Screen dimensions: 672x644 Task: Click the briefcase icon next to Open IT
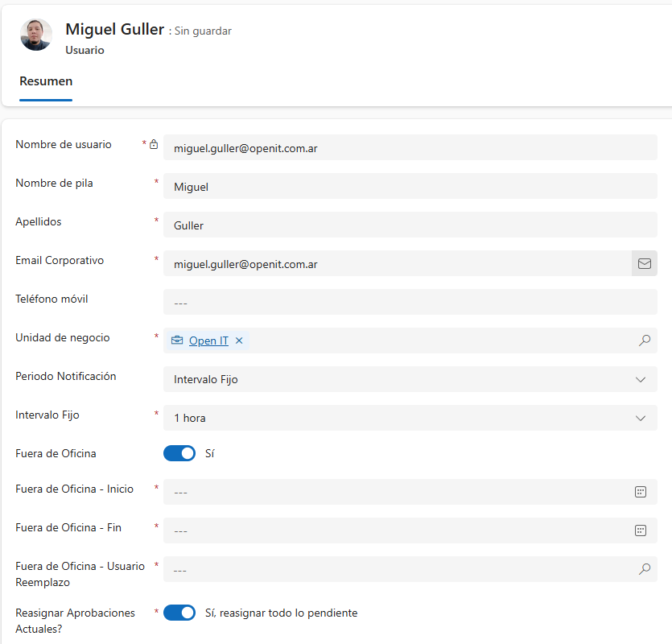tap(177, 341)
